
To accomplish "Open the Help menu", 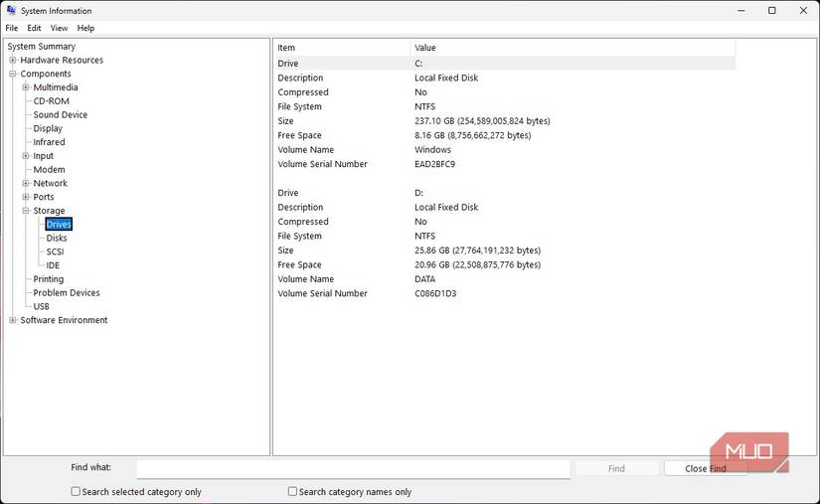I will click(x=85, y=28).
